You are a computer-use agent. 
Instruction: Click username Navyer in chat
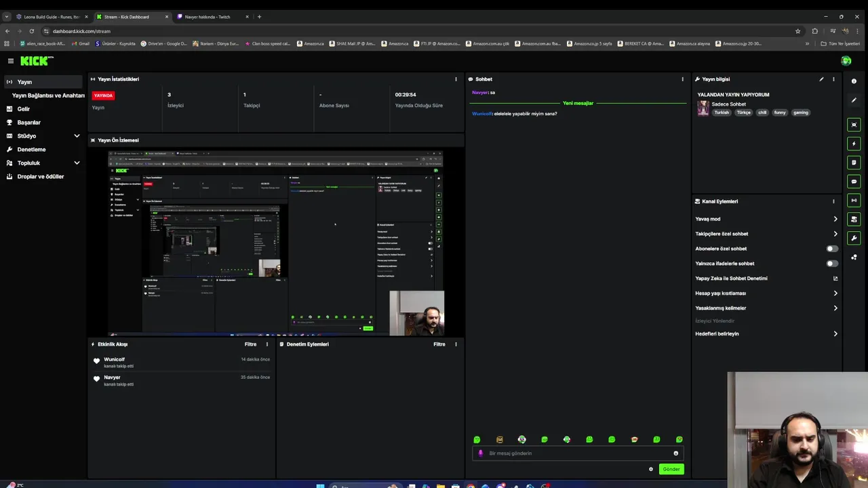pos(480,92)
